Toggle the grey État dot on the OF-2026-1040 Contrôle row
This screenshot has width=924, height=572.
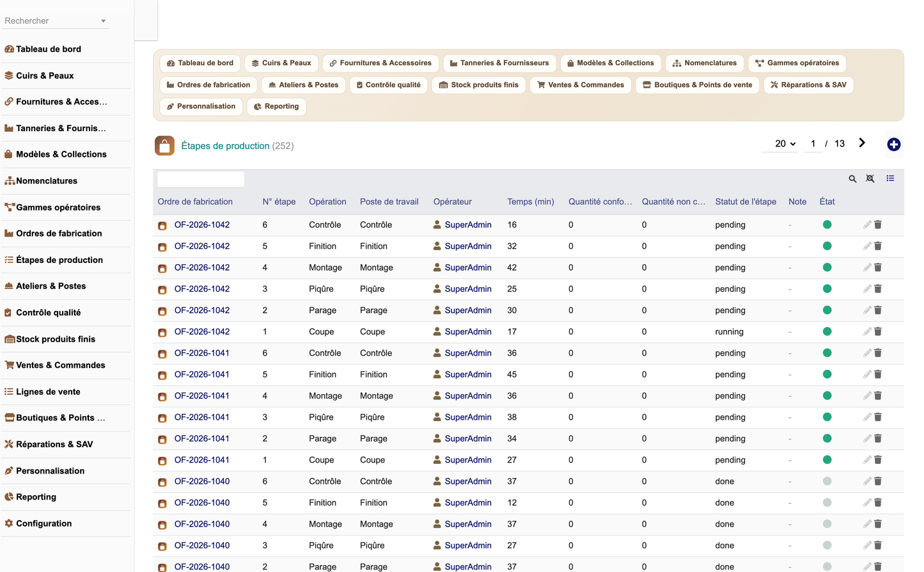827,481
